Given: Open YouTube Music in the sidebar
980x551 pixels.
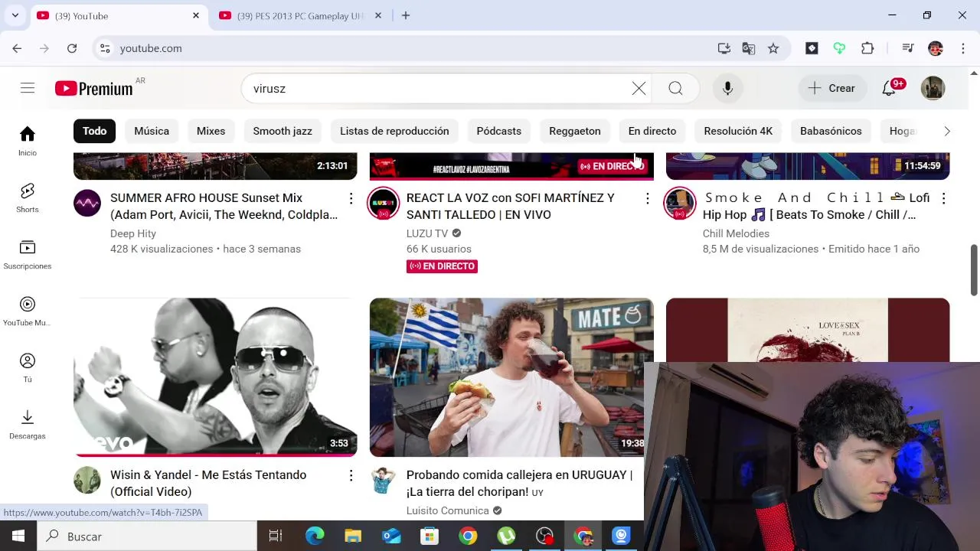Looking at the screenshot, I should pyautogui.click(x=28, y=311).
